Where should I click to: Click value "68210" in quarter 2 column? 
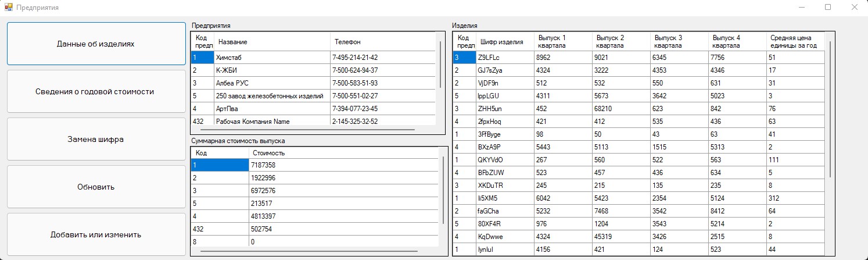coord(621,109)
